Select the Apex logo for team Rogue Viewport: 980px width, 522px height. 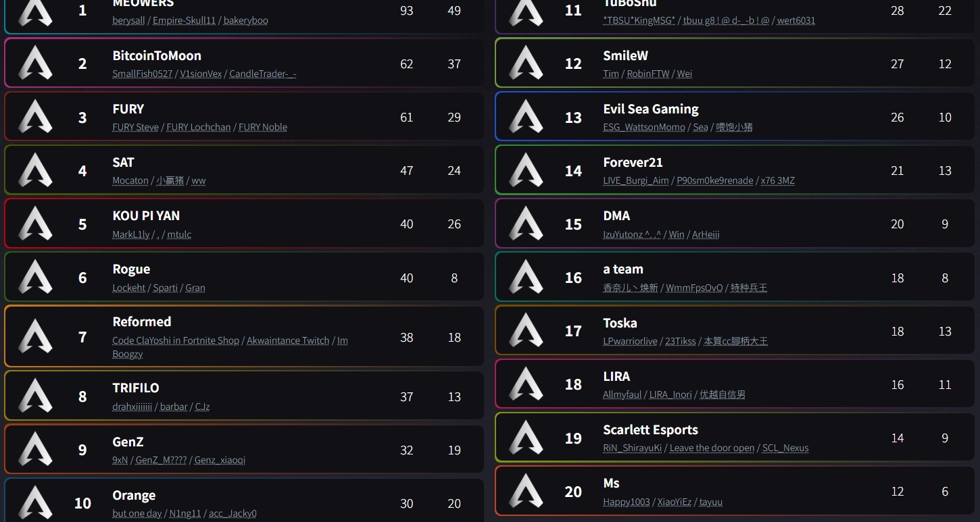click(x=35, y=277)
